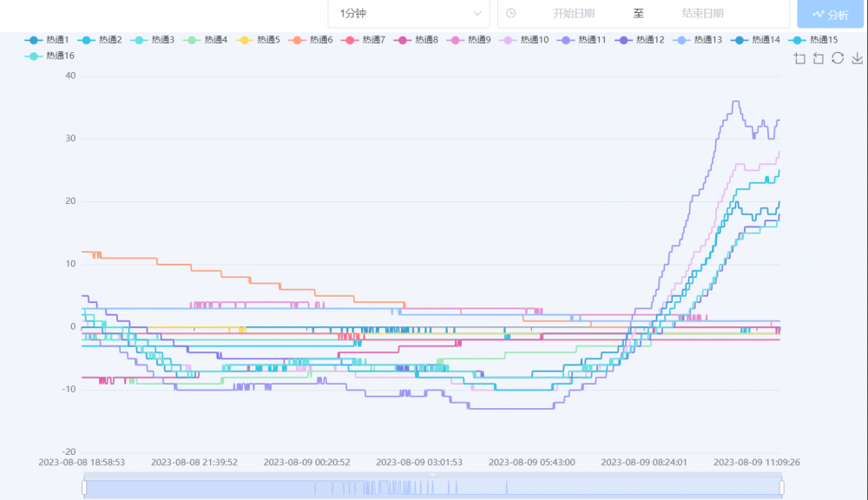
Task: Click the restore chart refresh icon
Action: tap(838, 58)
